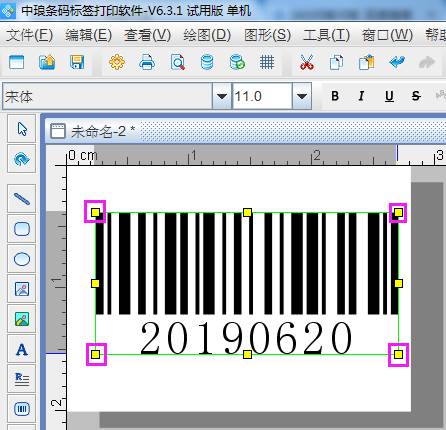Open the 图形(S) menu
This screenshot has height=430, width=446.
coord(267,35)
